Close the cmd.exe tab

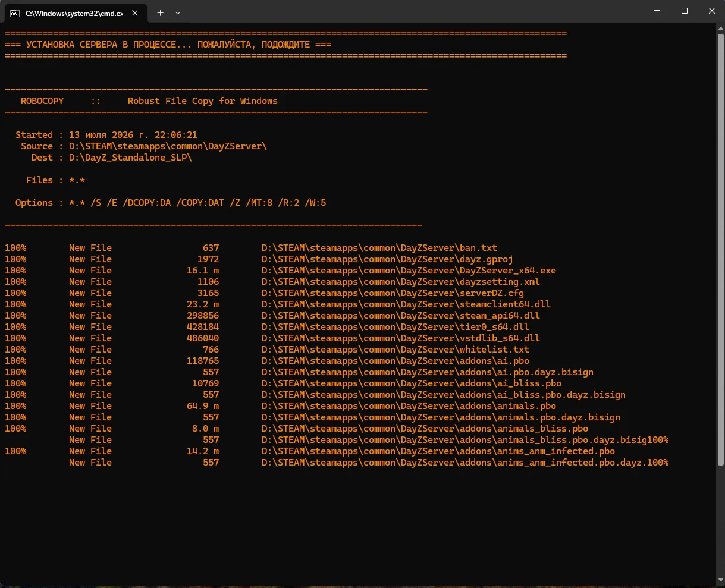click(136, 12)
